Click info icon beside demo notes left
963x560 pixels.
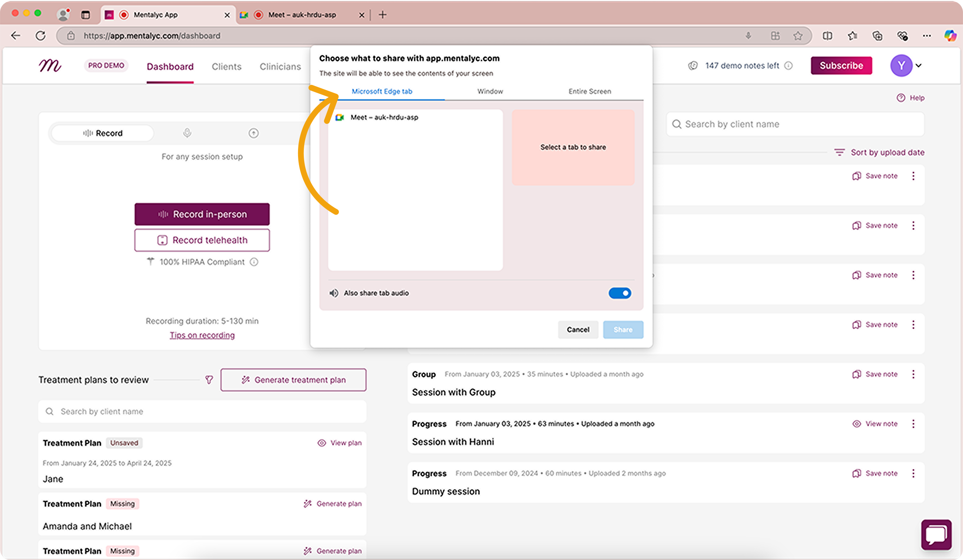pyautogui.click(x=788, y=66)
